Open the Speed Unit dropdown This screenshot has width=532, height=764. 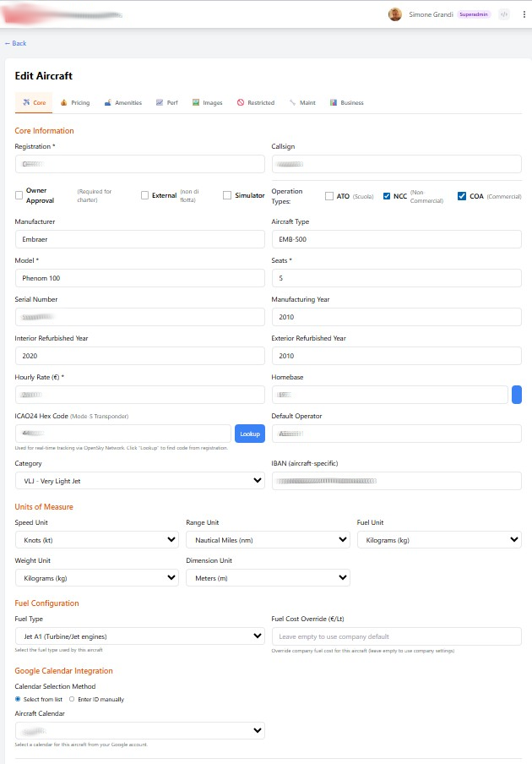click(96, 539)
